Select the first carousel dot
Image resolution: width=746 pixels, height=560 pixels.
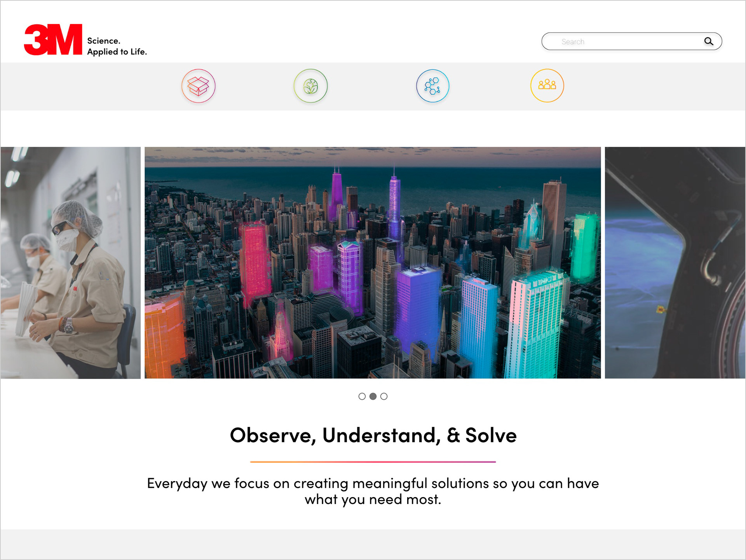coord(362,396)
